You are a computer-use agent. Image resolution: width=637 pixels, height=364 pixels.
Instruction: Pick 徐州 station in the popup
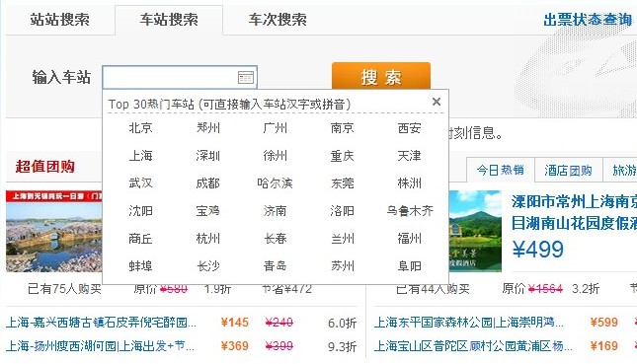pos(275,156)
